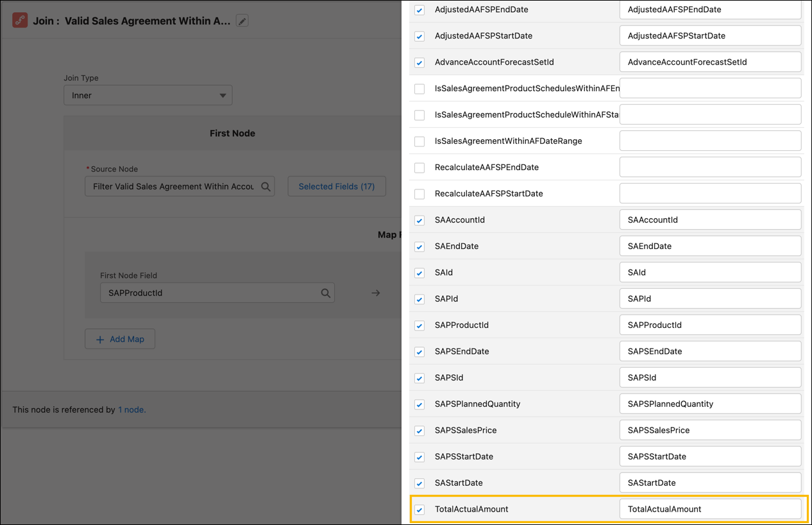Click the red Join node icon
Image resolution: width=812 pixels, height=525 pixels.
tap(19, 20)
